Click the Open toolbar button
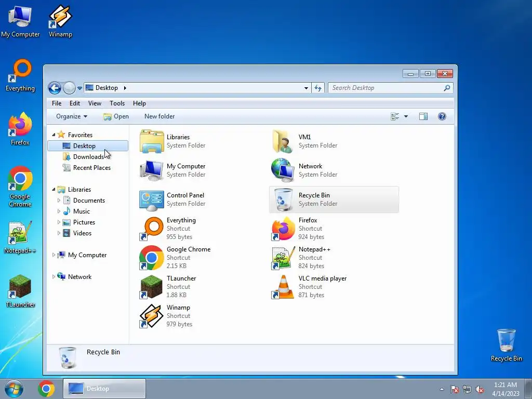The image size is (532, 399). (116, 116)
